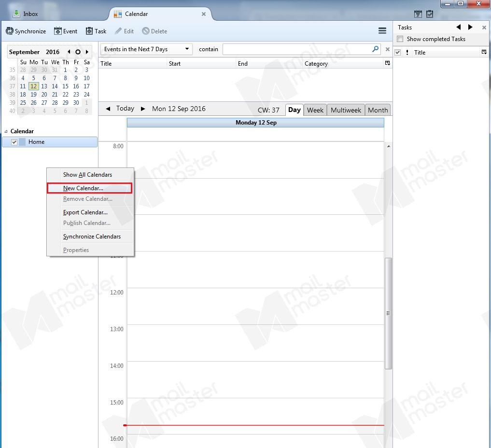The image size is (491, 448).
Task: Create a new Event from toolbar
Action: point(66,31)
